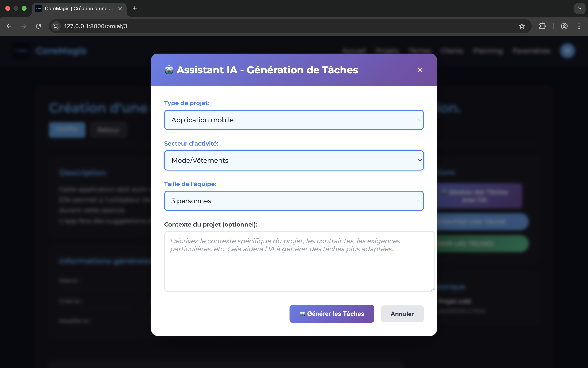Close the CoreMagis browser tab
Image resolution: width=588 pixels, height=368 pixels.
pos(120,9)
